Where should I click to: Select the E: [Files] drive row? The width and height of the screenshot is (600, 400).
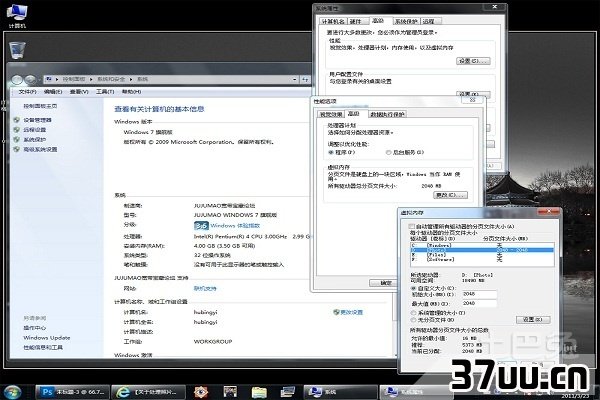[x=482, y=255]
